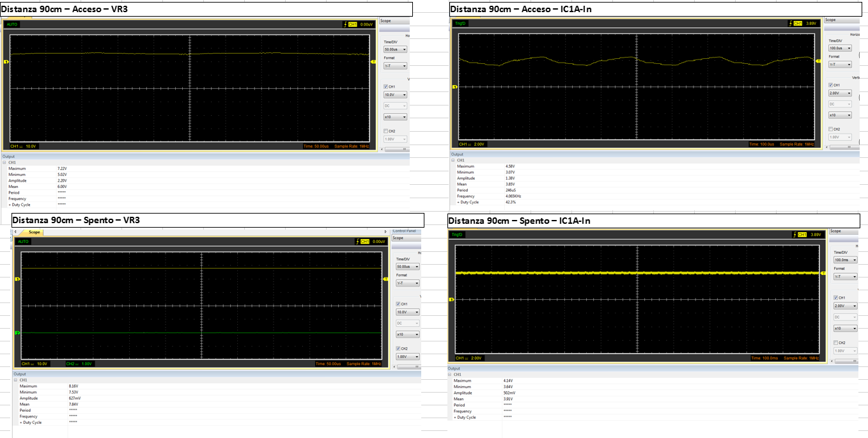Switch to the Scope tab in the Spento VR3 window
This screenshot has width=868, height=438.
point(34,232)
